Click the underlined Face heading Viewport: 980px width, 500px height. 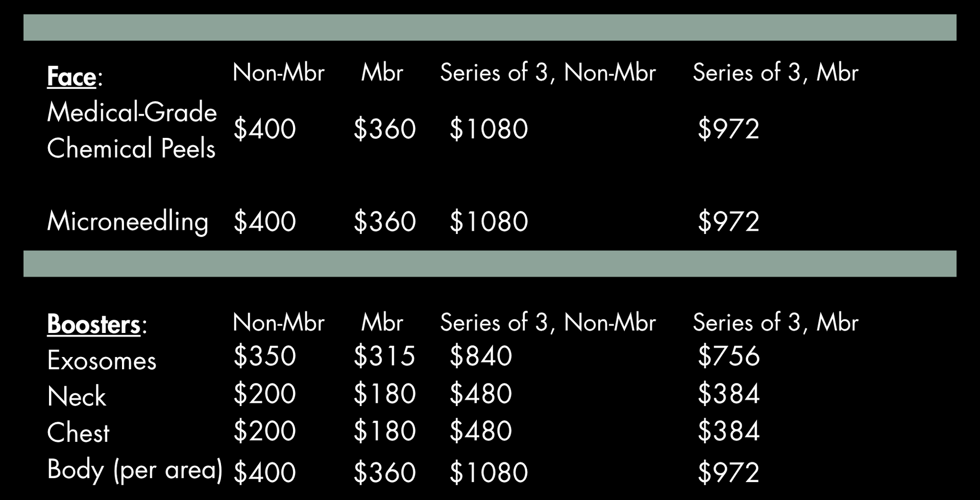click(x=71, y=77)
